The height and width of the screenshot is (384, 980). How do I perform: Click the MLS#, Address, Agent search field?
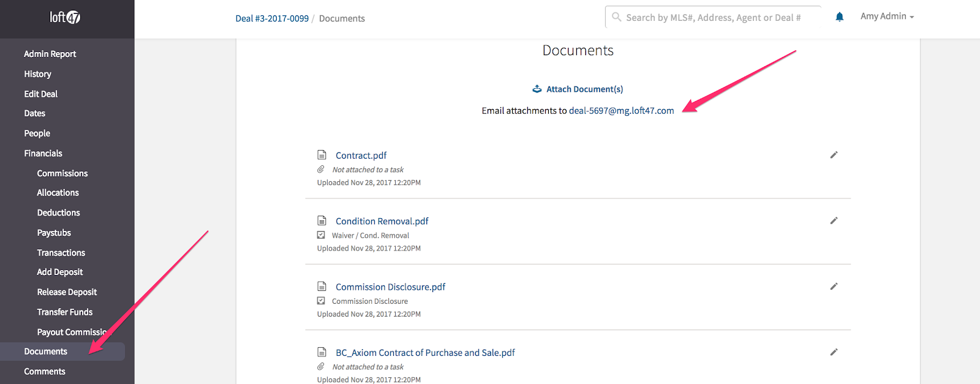coord(713,18)
